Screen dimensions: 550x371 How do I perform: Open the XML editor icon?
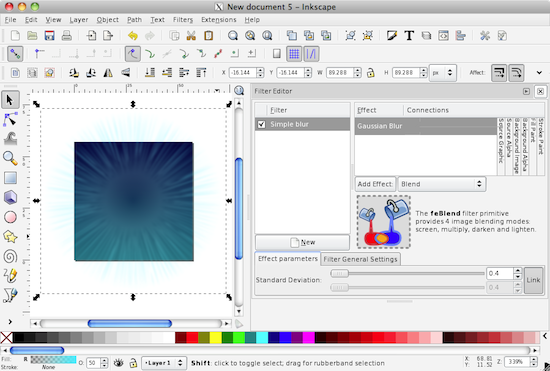tap(443, 35)
